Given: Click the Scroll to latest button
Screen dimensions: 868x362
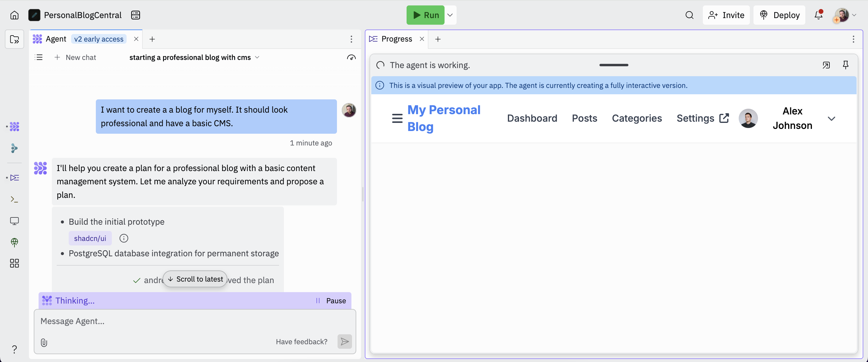Looking at the screenshot, I should click(x=195, y=279).
